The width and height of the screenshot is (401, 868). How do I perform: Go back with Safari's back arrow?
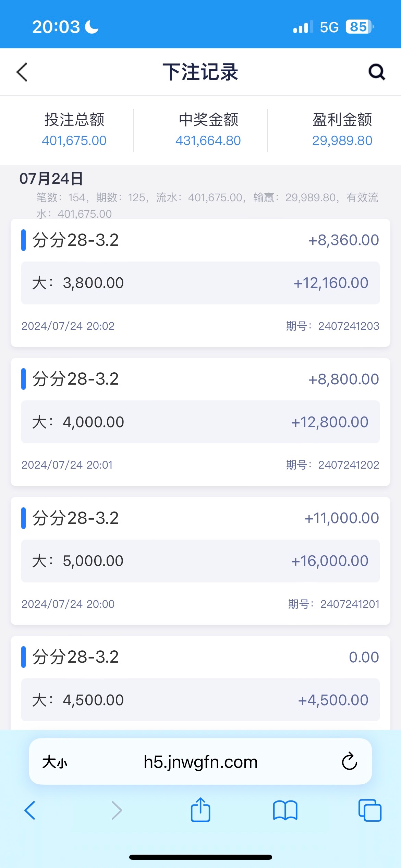30,810
